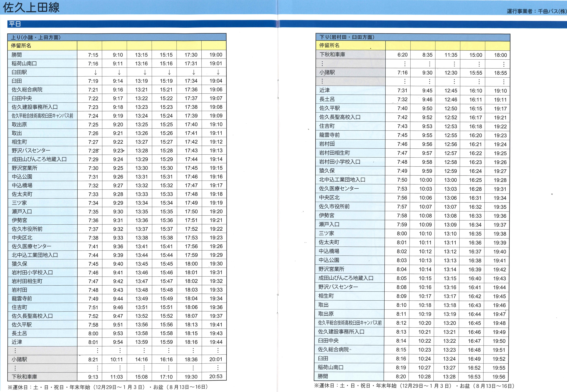Click the 6:20 departure time at 下秋和車庫
The height and width of the screenshot is (392, 567).
click(402, 55)
